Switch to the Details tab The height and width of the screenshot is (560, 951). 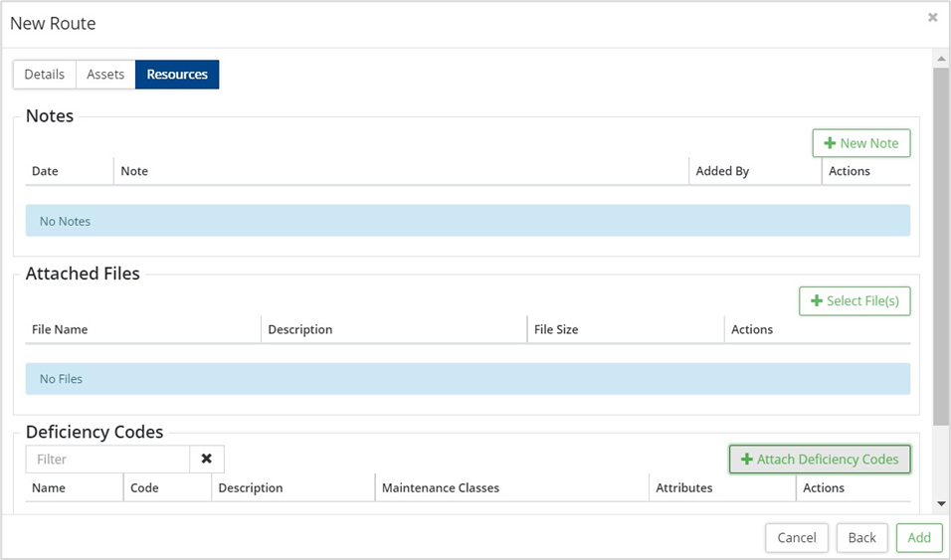point(45,75)
